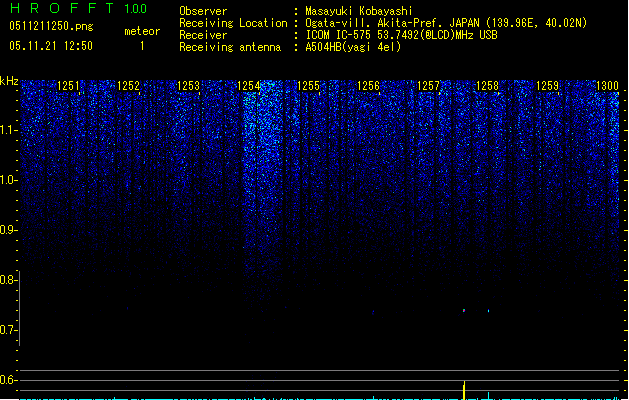Click the 1255 time marker
This screenshot has height=400, width=629.
pyautogui.click(x=308, y=85)
